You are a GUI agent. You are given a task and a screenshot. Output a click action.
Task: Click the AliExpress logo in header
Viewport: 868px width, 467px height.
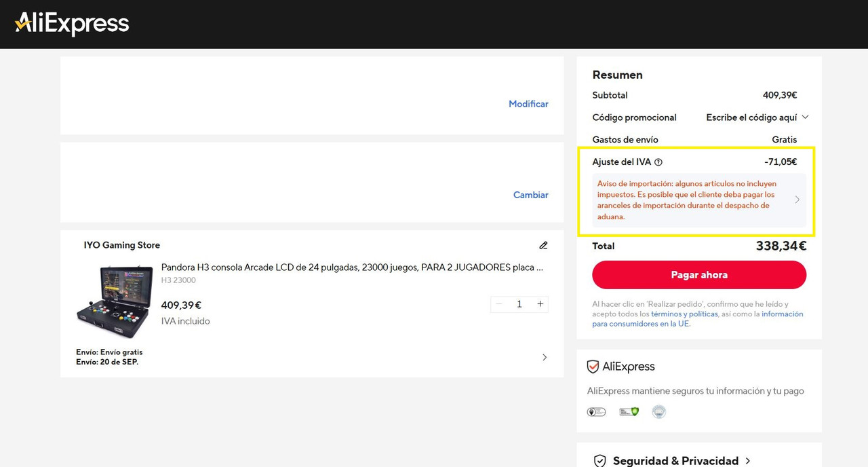72,24
